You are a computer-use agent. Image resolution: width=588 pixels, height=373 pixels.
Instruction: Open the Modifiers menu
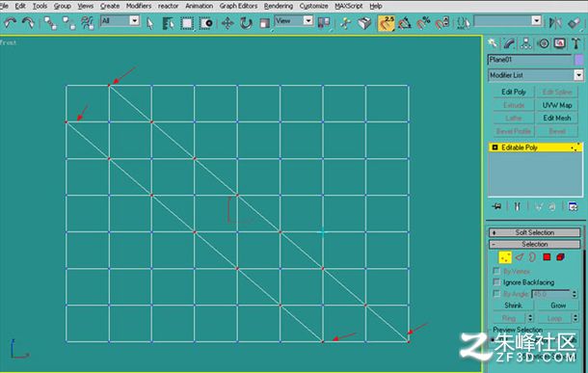[x=139, y=6]
